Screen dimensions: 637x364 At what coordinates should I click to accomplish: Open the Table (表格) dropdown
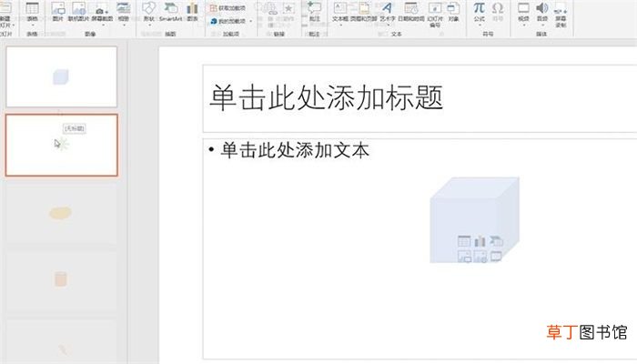(32, 25)
